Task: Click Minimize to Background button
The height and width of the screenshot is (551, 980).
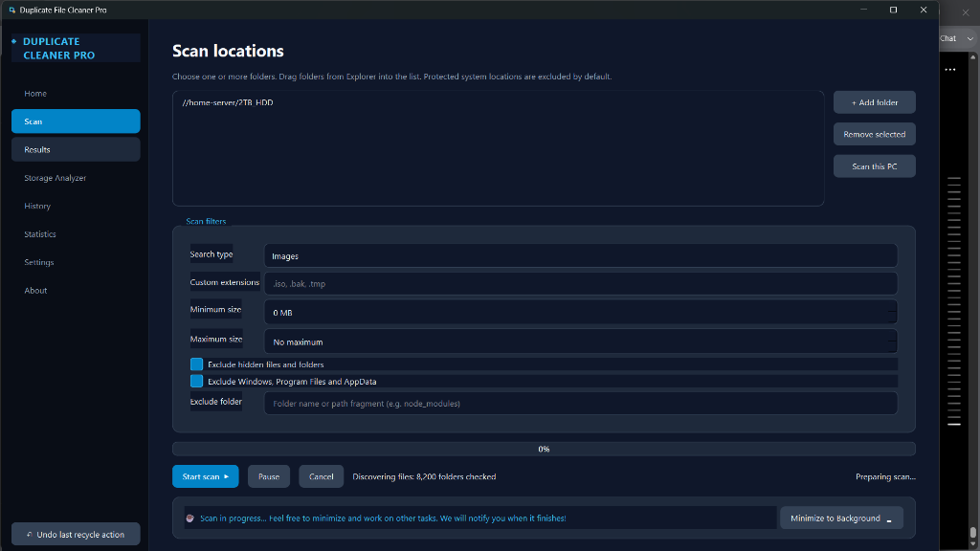Action: 841,518
